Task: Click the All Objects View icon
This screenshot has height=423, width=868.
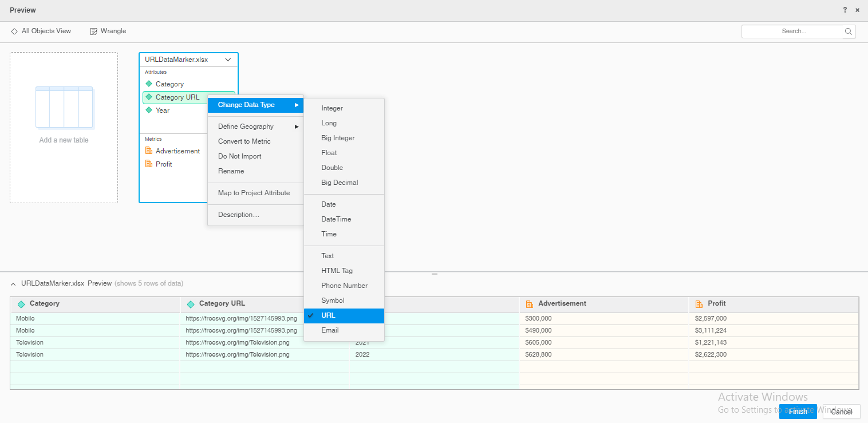Action: coord(14,31)
